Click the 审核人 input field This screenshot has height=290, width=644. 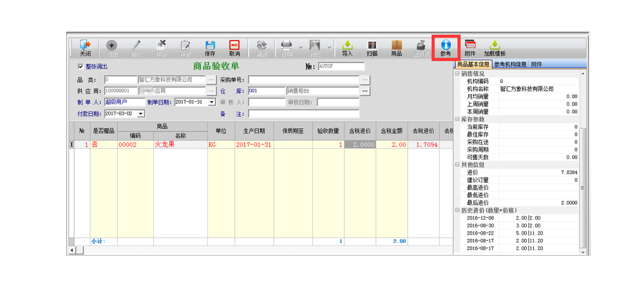point(267,102)
